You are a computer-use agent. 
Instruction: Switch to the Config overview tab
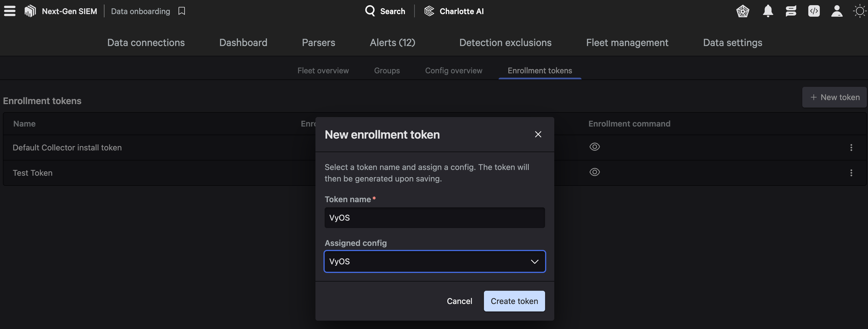[454, 70]
